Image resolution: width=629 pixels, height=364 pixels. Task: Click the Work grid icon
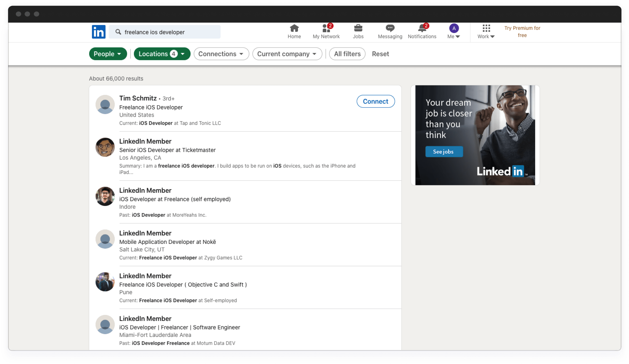(486, 28)
